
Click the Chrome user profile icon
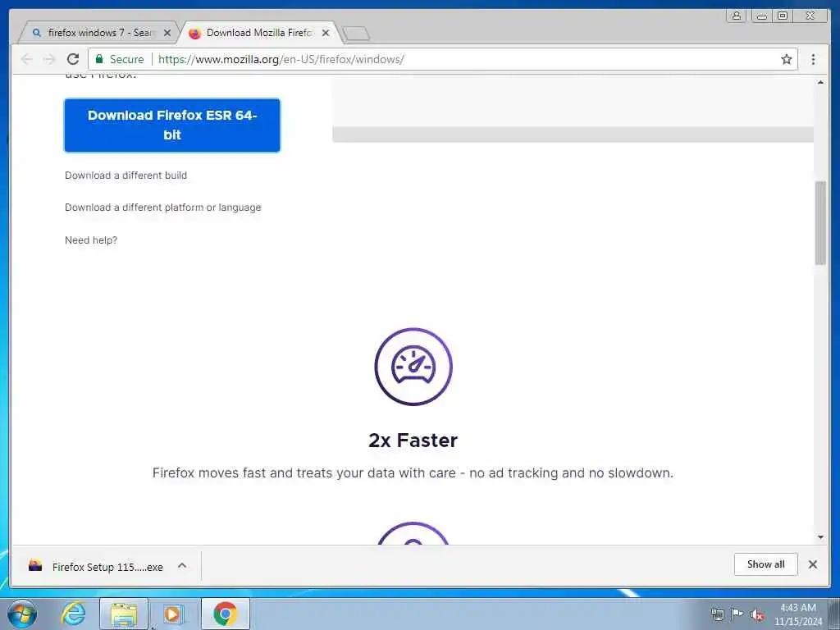pos(737,16)
